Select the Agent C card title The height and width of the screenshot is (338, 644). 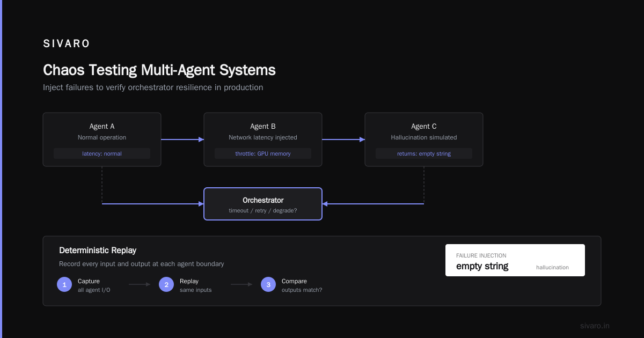[x=424, y=127]
